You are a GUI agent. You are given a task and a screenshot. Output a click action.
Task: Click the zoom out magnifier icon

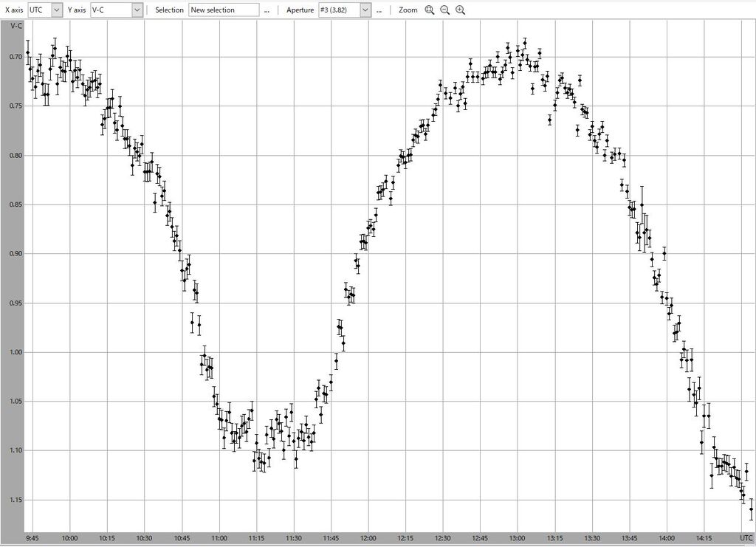pyautogui.click(x=445, y=10)
